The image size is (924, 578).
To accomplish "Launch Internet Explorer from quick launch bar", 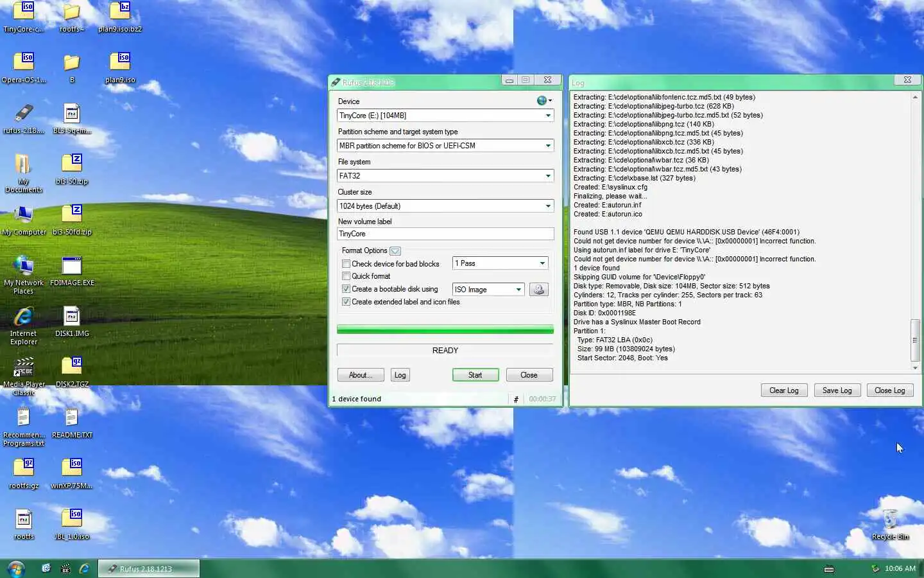I will click(84, 568).
